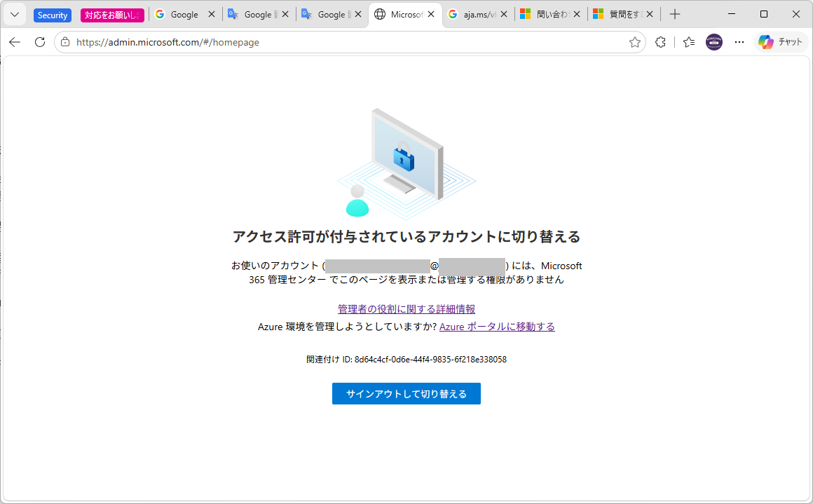Close the third Google Translate tab

click(x=357, y=15)
